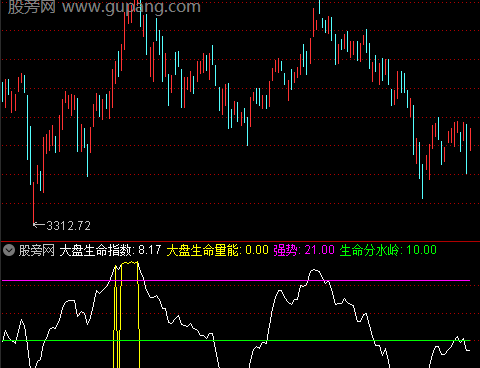The width and height of the screenshot is (480, 368).
Task: Click the 3312.72 lowest price label
Action: pyautogui.click(x=68, y=226)
